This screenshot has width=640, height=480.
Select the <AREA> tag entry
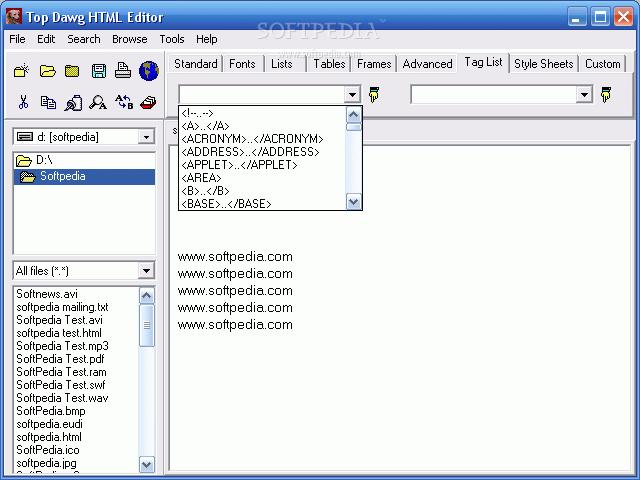pyautogui.click(x=262, y=178)
